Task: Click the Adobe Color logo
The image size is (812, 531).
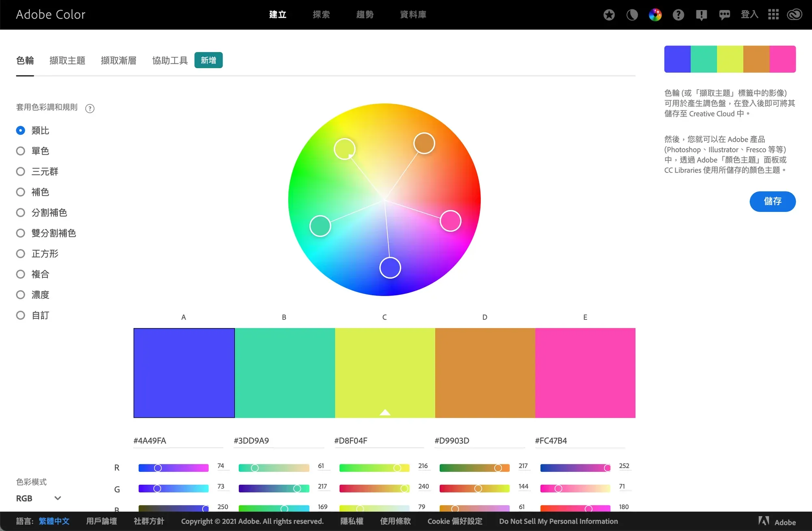Action: point(51,15)
